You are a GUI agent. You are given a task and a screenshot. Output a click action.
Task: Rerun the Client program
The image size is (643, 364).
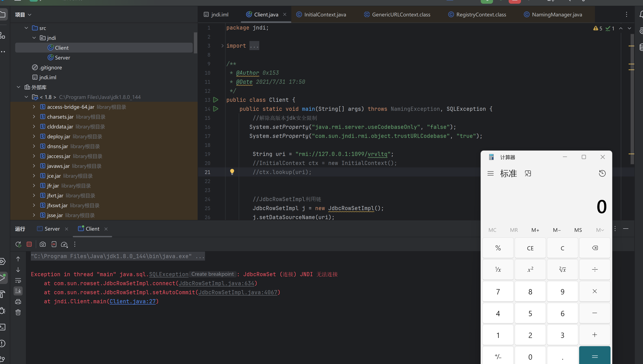tap(18, 244)
